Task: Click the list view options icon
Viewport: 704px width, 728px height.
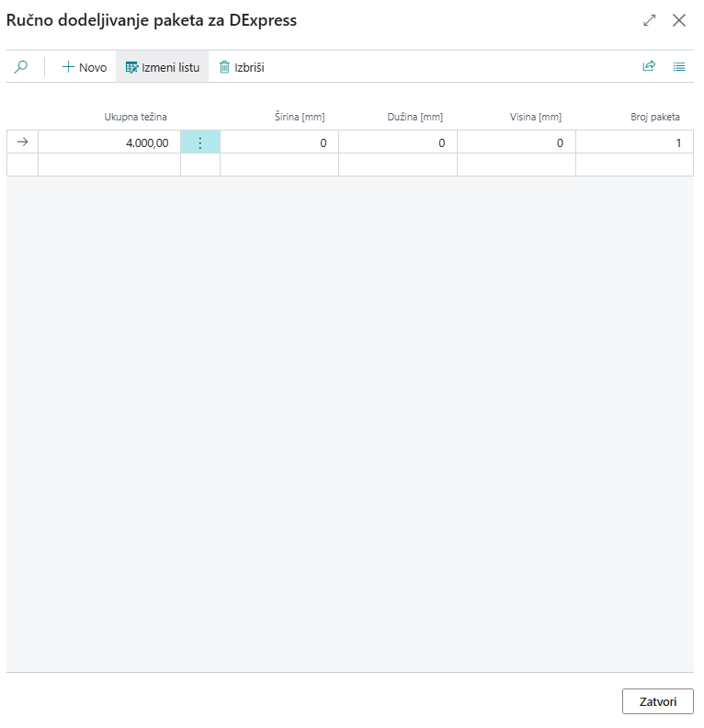Action: [679, 67]
